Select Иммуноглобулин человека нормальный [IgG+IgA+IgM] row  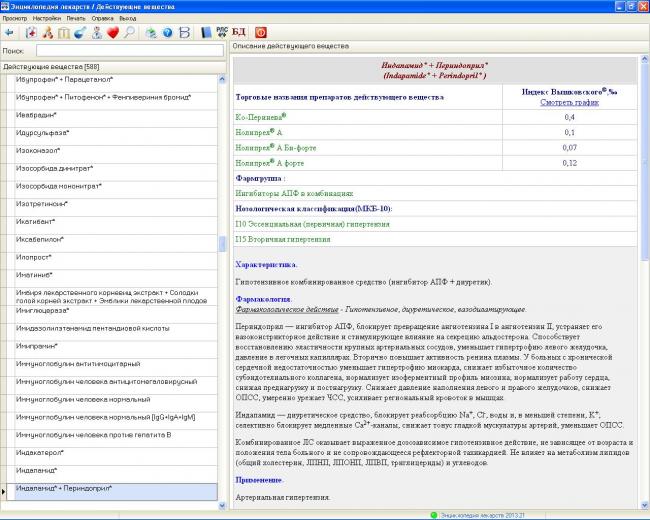pos(116,422)
